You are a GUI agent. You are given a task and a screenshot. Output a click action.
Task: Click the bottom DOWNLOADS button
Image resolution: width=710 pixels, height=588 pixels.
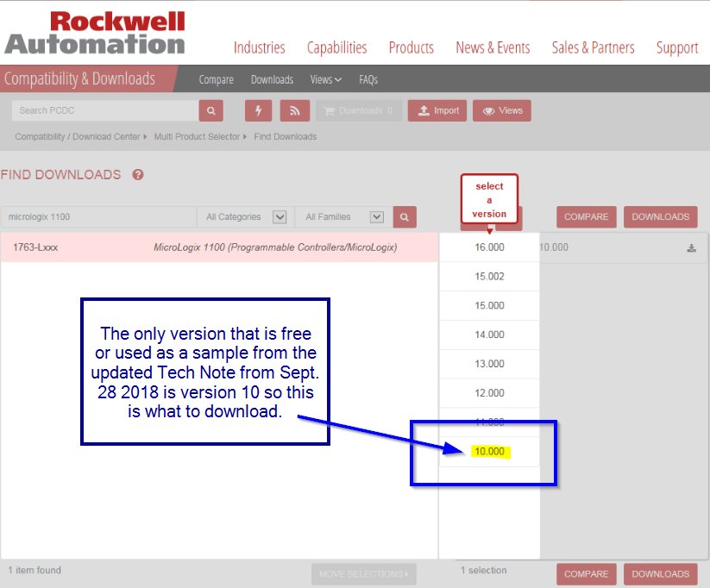[661, 574]
